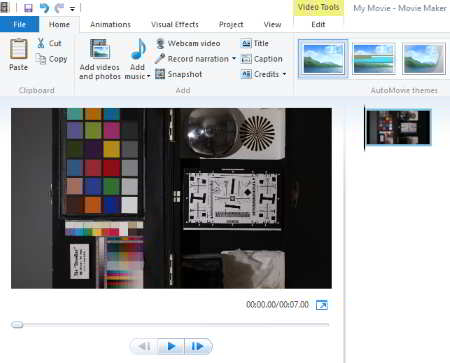Add a Caption to the clip
450x363 pixels.
(x=262, y=59)
